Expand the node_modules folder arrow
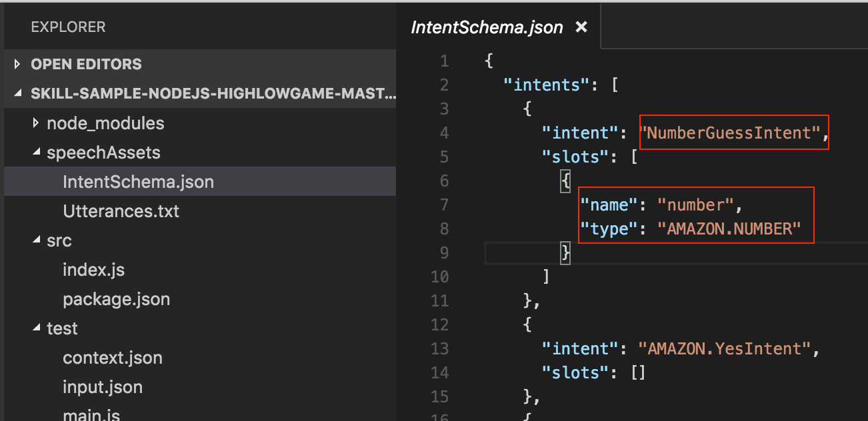 pyautogui.click(x=35, y=123)
